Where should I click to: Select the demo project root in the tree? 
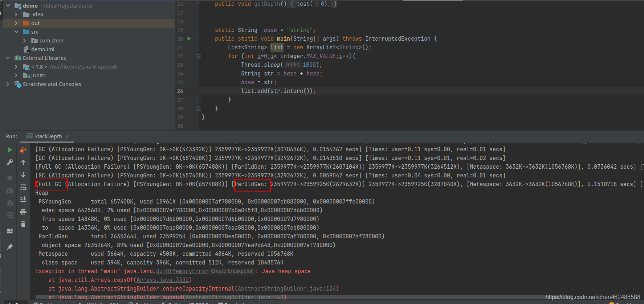click(x=30, y=6)
